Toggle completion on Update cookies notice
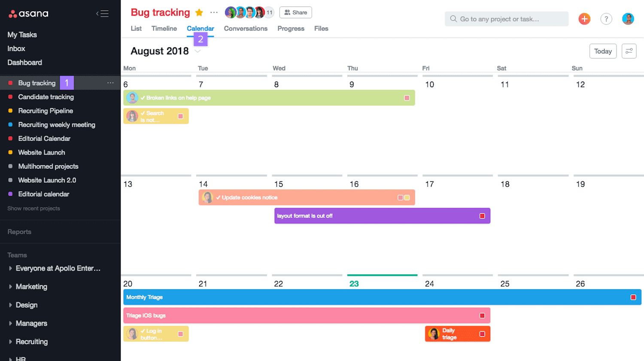The image size is (644, 361). click(219, 197)
